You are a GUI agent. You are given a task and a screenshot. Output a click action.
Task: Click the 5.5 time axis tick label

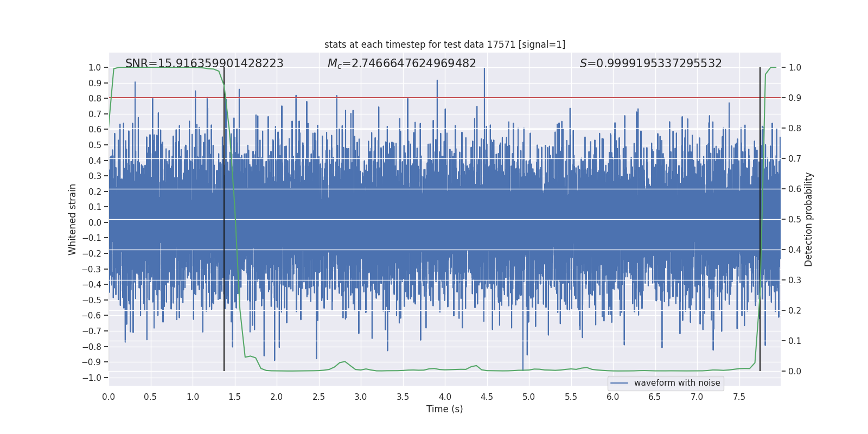[571, 397]
